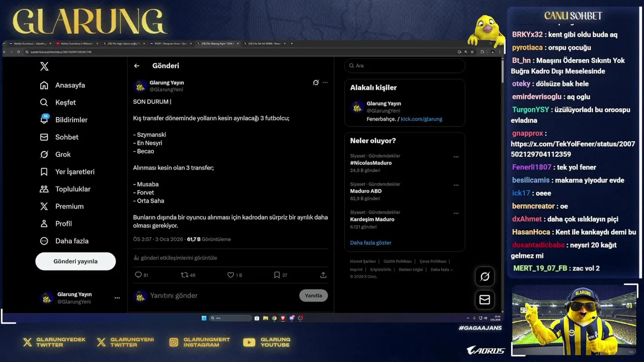Open Windows Start menu
Image resolution: width=644 pixels, height=362 pixels.
[x=204, y=318]
